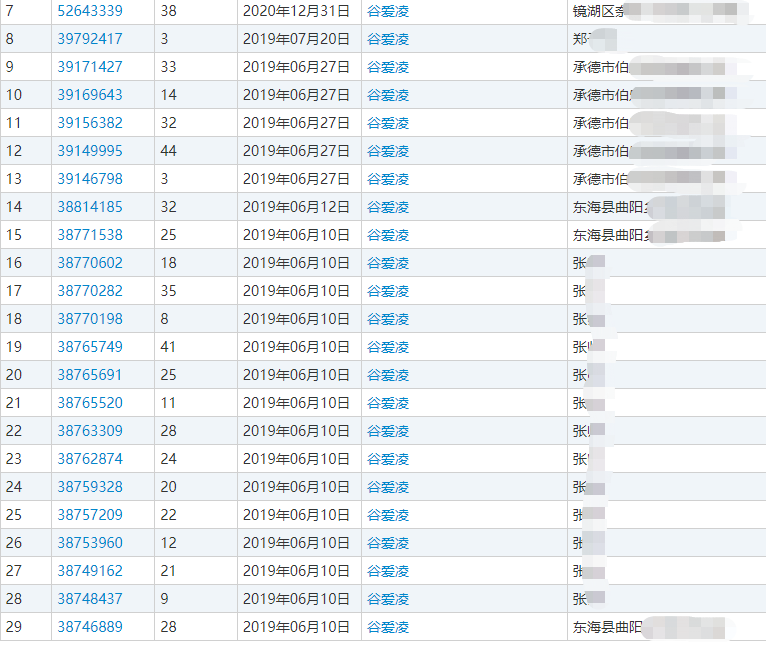
Task: Click registration number 38814185
Action: click(x=90, y=207)
